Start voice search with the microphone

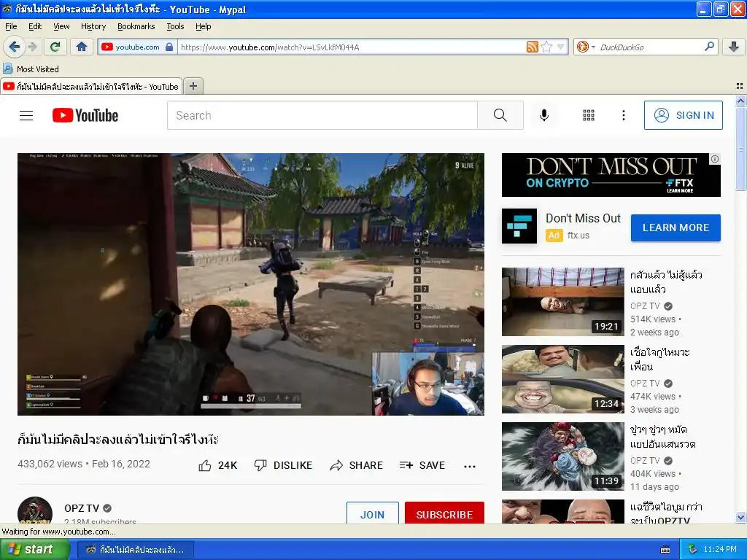pyautogui.click(x=544, y=115)
